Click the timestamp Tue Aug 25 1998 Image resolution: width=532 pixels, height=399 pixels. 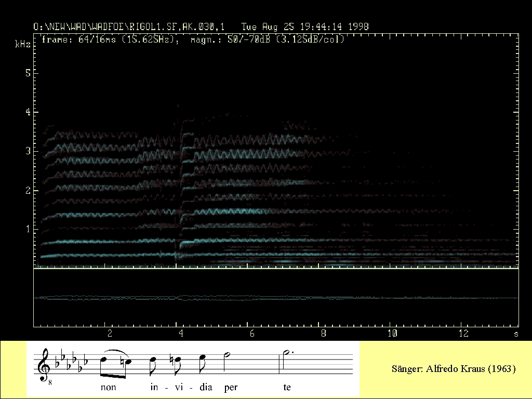[305, 26]
